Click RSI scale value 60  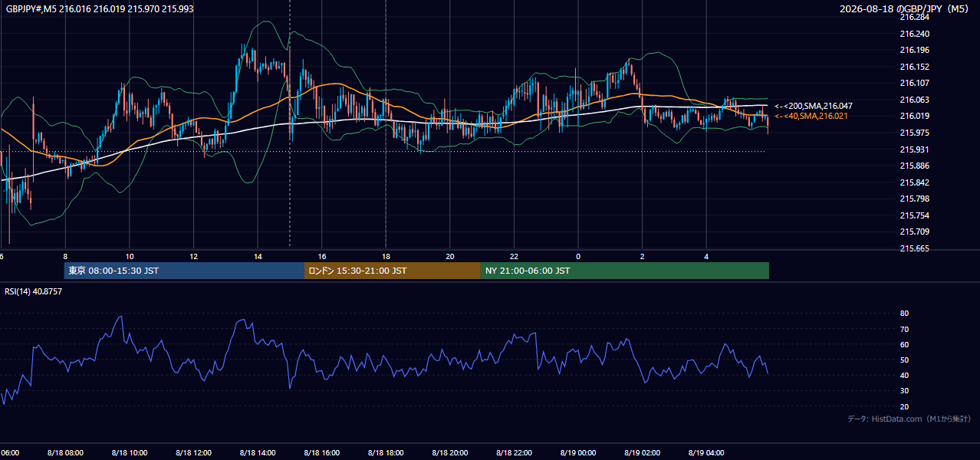pos(904,344)
